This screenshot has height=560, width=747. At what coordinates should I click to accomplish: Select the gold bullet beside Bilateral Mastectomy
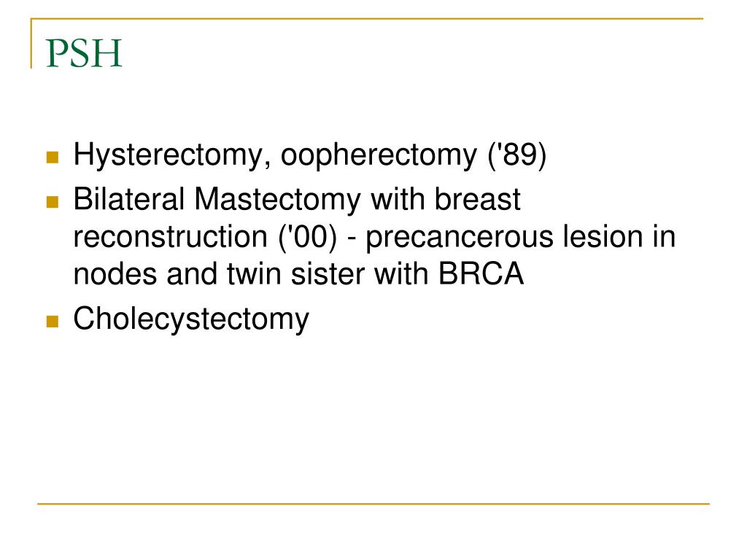pyautogui.click(x=53, y=202)
